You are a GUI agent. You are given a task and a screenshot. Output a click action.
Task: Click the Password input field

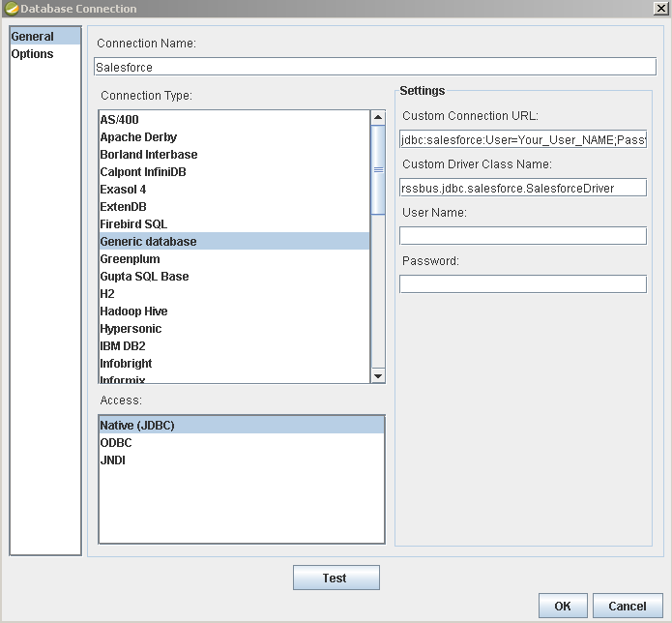click(x=522, y=284)
